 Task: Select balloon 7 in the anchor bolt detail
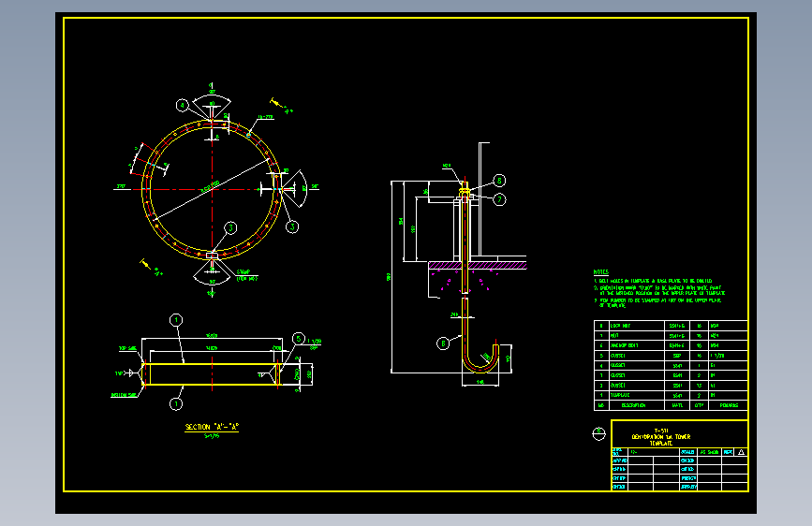(x=499, y=199)
